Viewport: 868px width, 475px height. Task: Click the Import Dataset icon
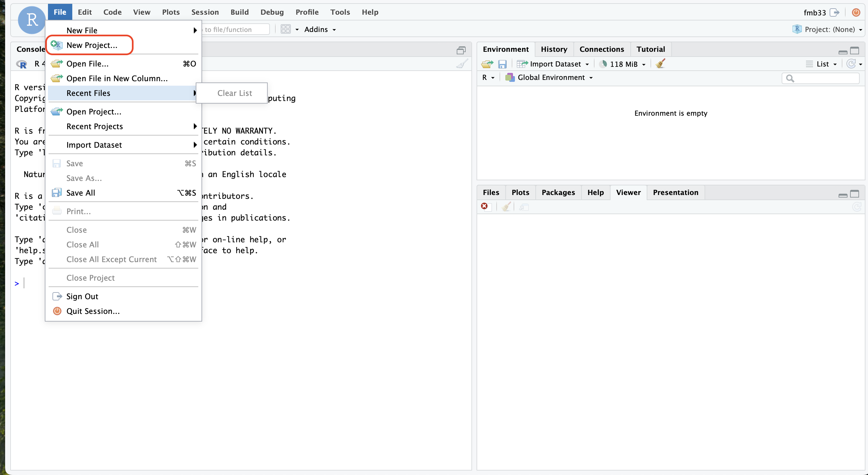[x=523, y=64]
